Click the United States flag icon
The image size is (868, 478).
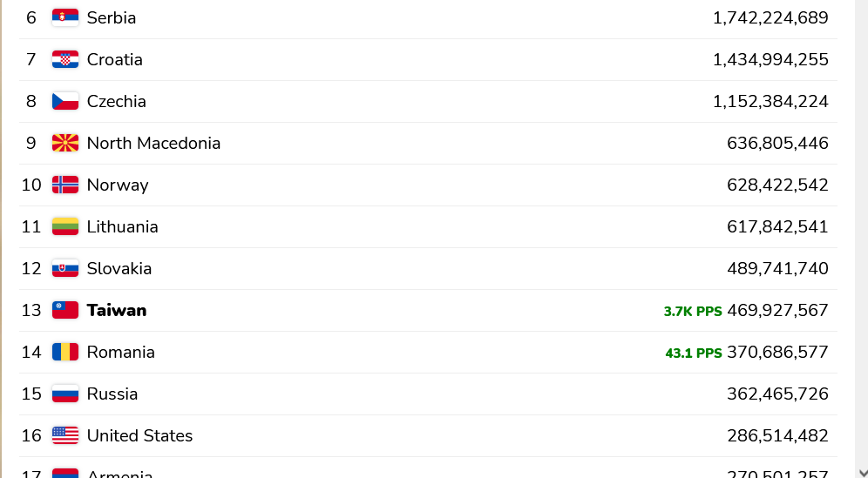tap(65, 435)
